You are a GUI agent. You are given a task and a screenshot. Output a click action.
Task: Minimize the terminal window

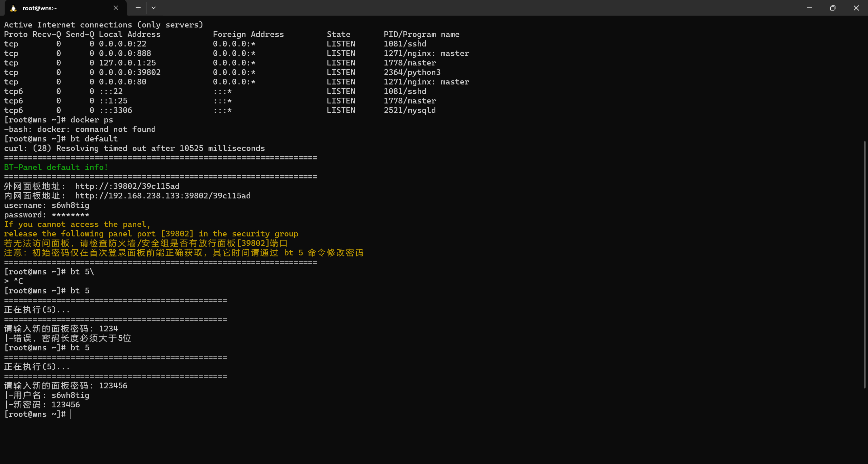809,8
